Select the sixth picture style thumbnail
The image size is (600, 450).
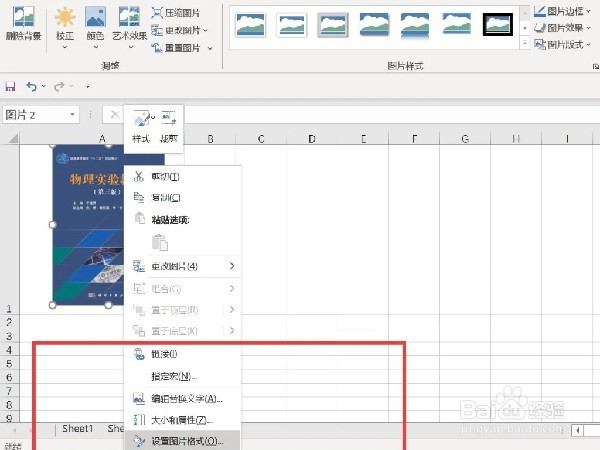pos(456,24)
